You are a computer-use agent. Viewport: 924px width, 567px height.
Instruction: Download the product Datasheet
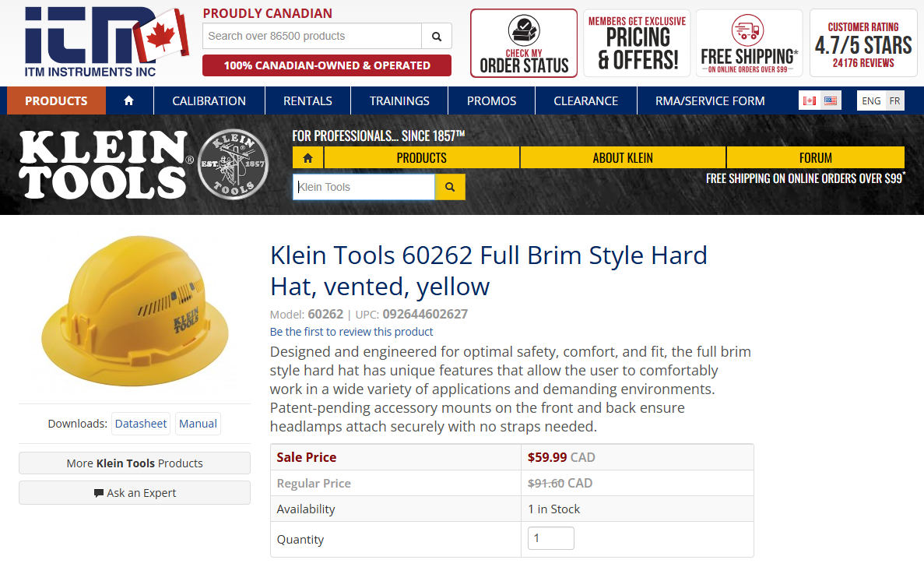pos(140,423)
